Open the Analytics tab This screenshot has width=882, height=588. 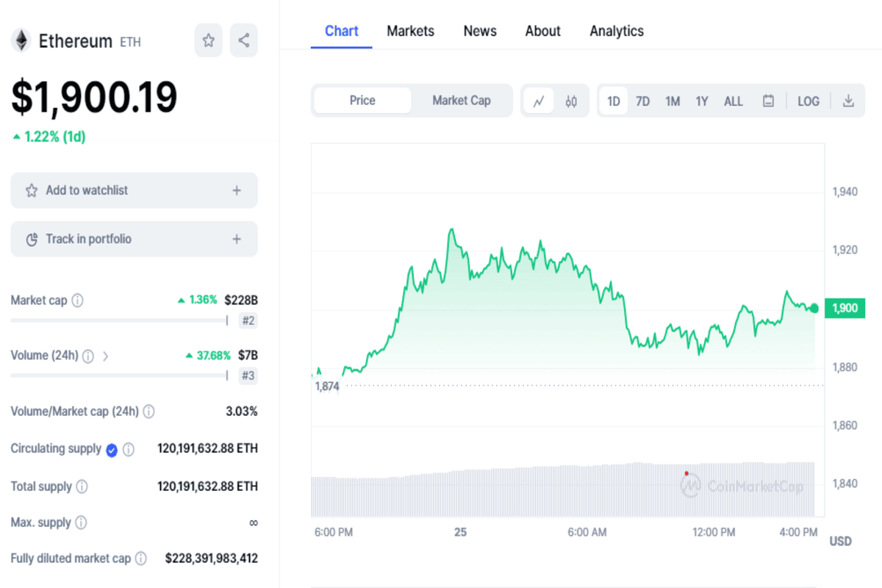point(617,31)
